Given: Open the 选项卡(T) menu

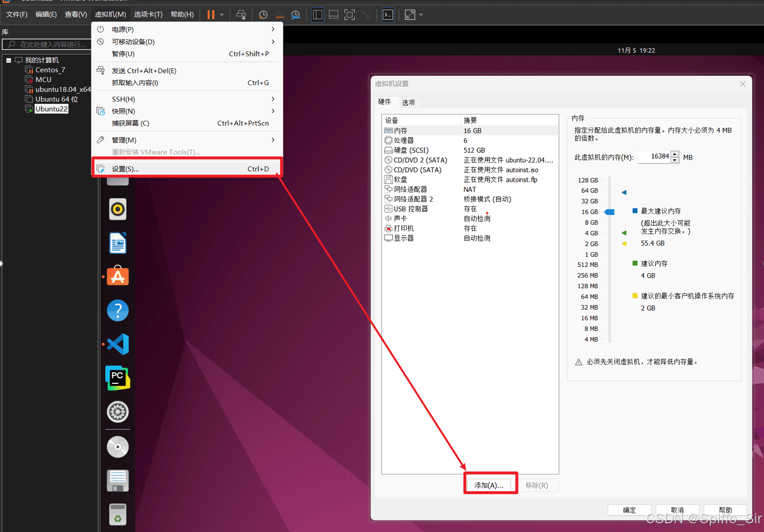Looking at the screenshot, I should tap(148, 14).
